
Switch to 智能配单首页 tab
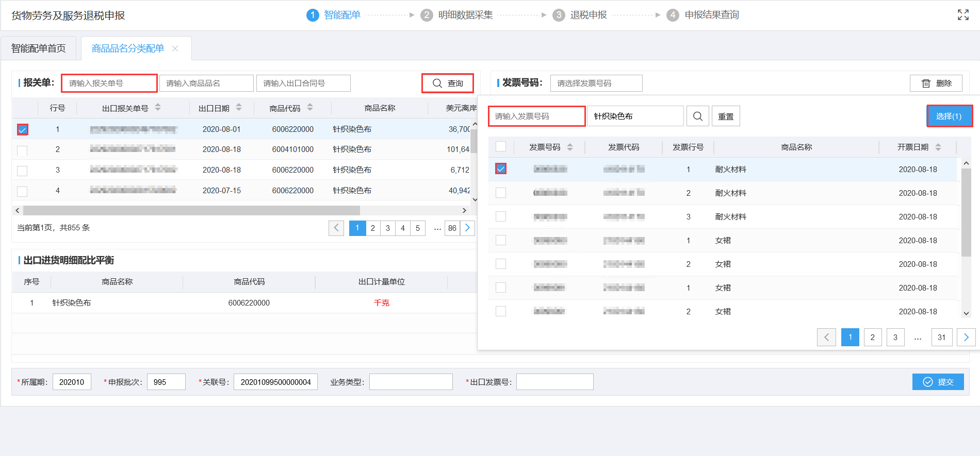point(39,48)
